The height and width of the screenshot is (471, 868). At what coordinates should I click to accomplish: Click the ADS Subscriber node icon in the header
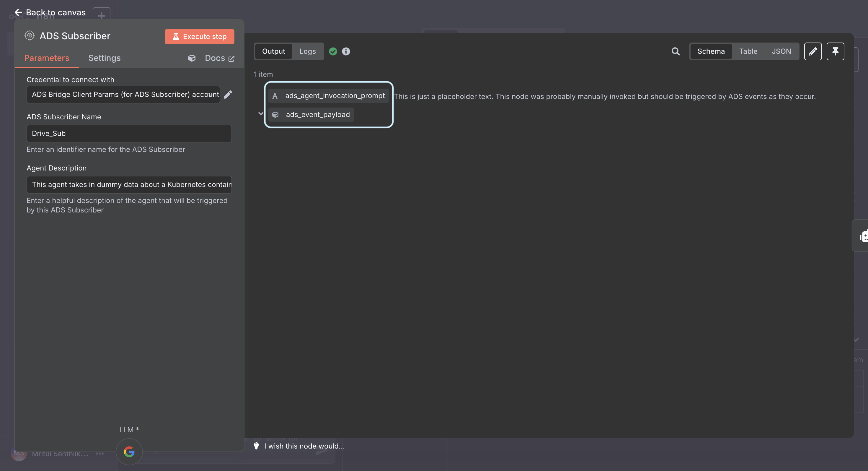(x=29, y=35)
